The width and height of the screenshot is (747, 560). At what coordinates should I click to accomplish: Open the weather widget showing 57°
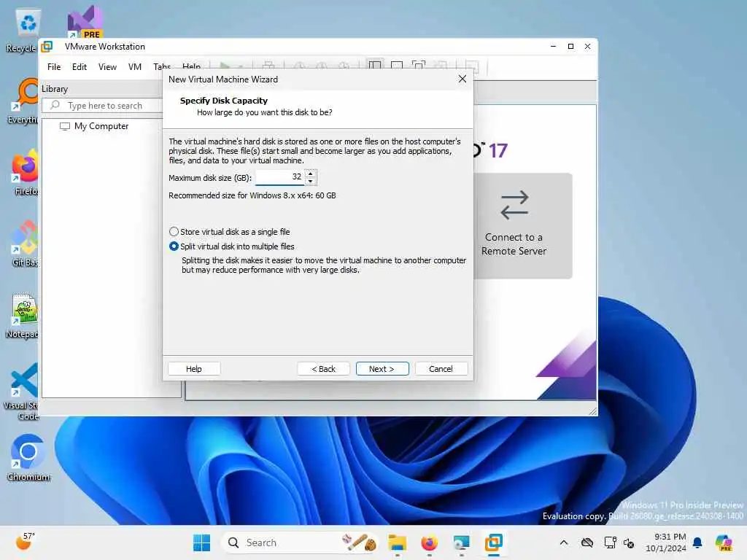tap(25, 542)
